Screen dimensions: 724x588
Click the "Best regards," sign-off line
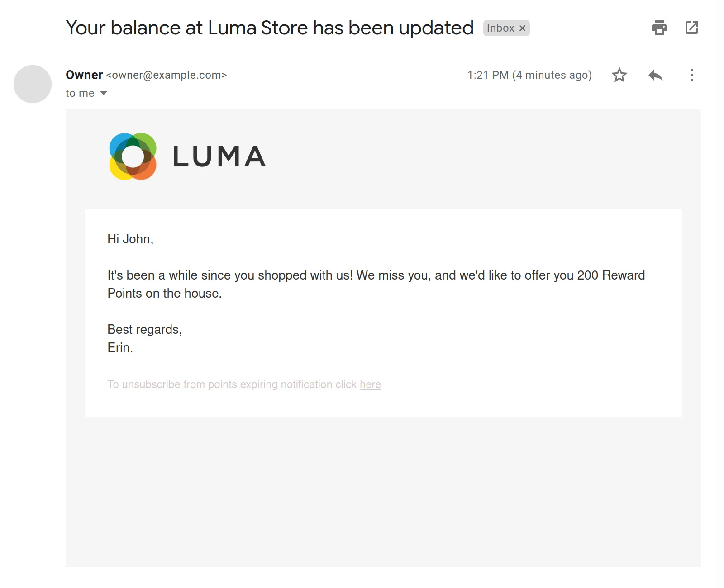pyautogui.click(x=144, y=329)
